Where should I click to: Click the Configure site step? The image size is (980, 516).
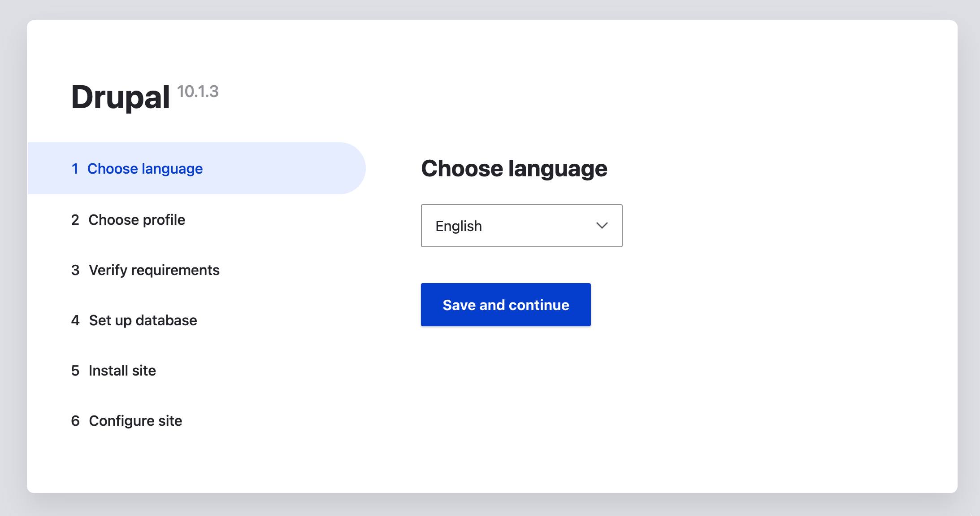[x=135, y=421]
